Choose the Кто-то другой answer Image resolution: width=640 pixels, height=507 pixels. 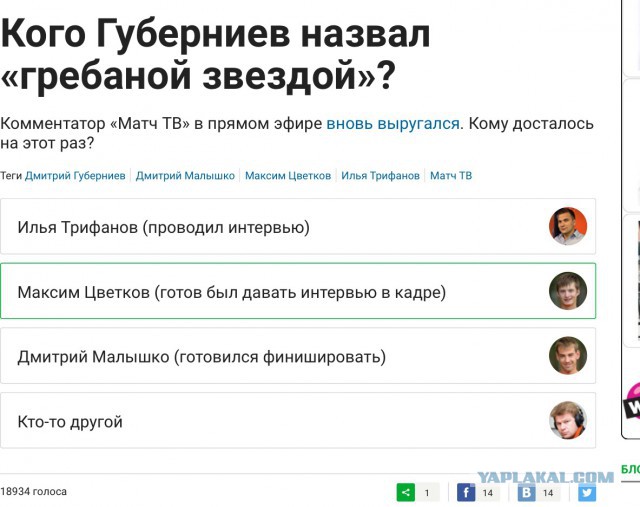pyautogui.click(x=298, y=420)
